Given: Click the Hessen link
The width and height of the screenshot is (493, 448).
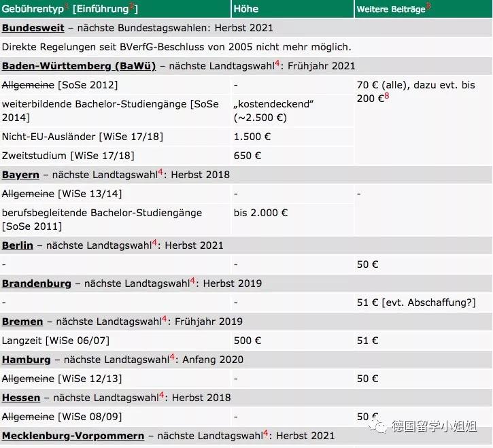Looking at the screenshot, I should [20, 398].
